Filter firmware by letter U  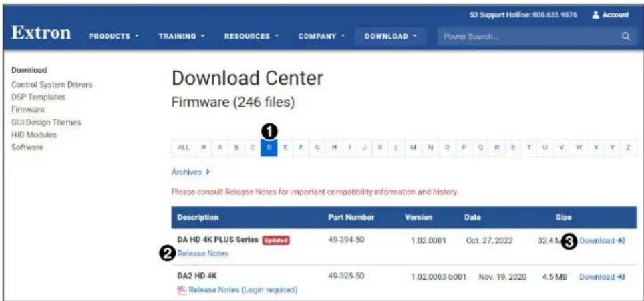click(545, 148)
